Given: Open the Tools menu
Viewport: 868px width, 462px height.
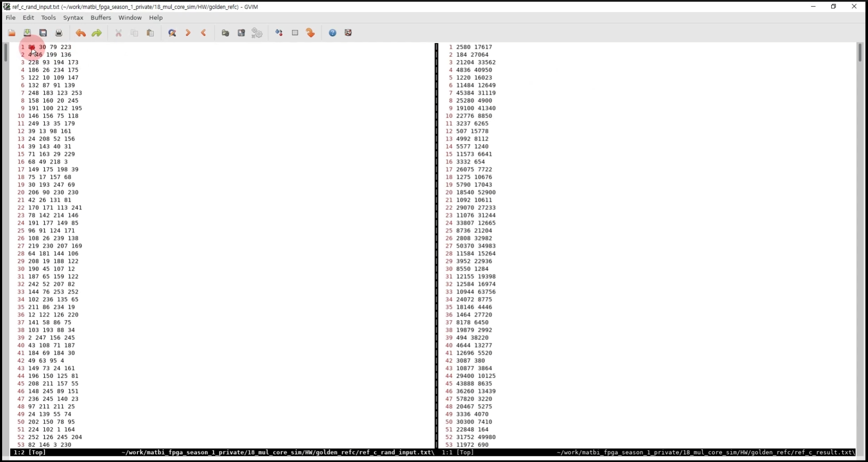Looking at the screenshot, I should click(48, 18).
